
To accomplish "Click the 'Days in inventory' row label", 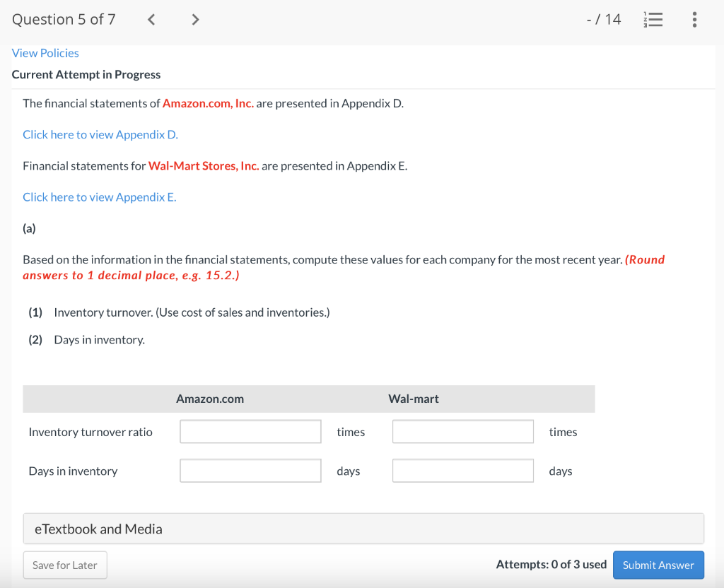I will (x=73, y=471).
